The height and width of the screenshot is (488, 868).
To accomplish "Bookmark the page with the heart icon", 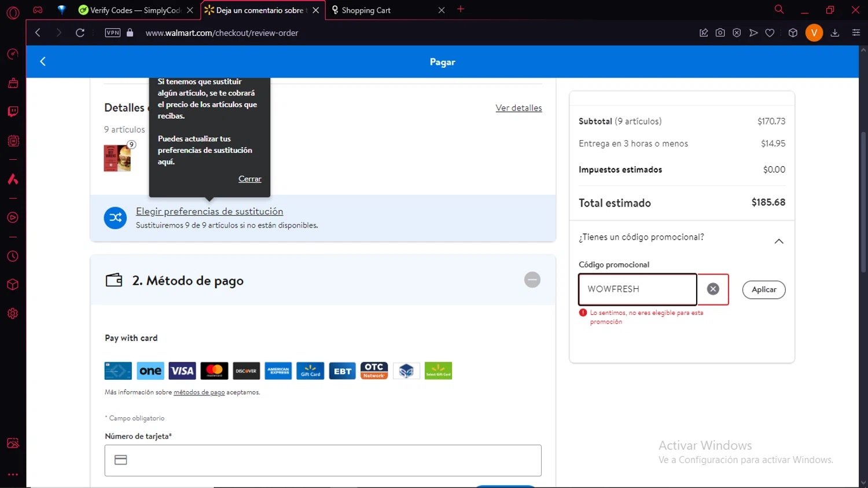I will (x=770, y=33).
